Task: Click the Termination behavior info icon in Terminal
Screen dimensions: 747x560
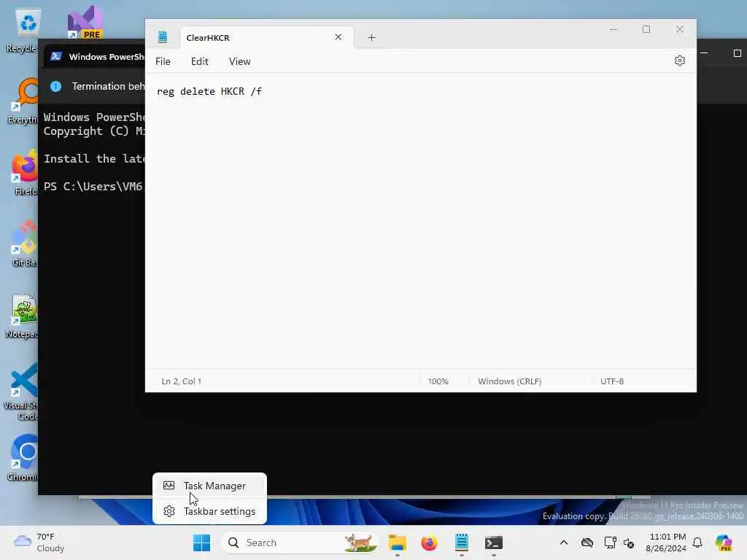Action: (55, 86)
